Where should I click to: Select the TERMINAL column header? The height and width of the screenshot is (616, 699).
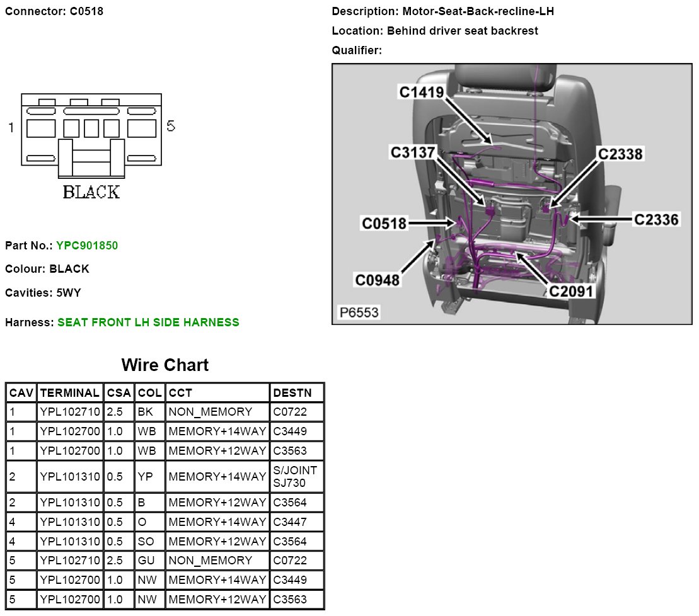(x=69, y=393)
